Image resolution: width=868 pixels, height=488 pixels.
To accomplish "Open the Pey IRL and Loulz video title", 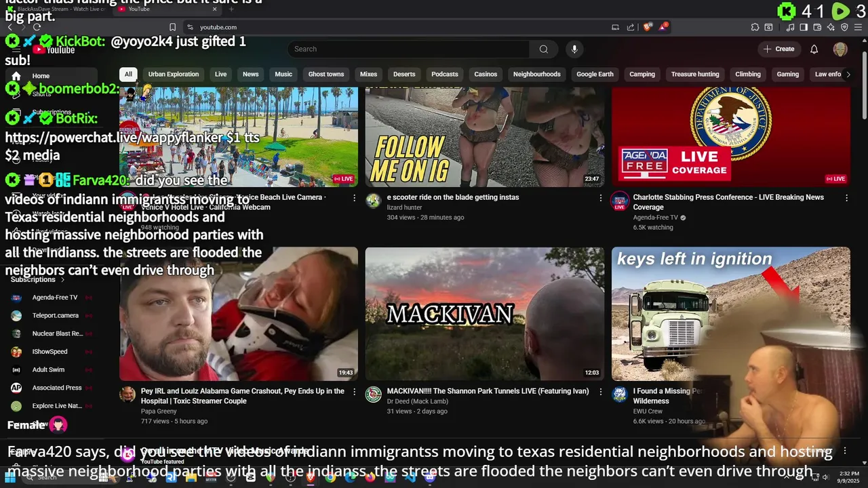I will click(x=243, y=396).
